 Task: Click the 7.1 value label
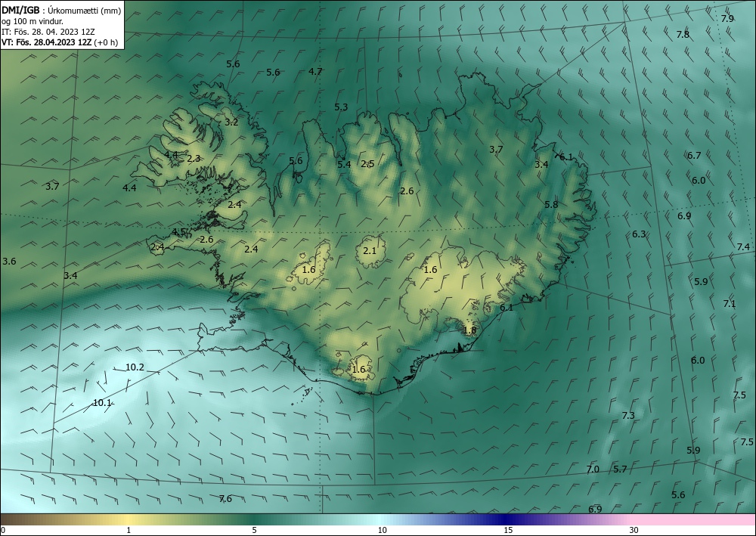[730, 304]
